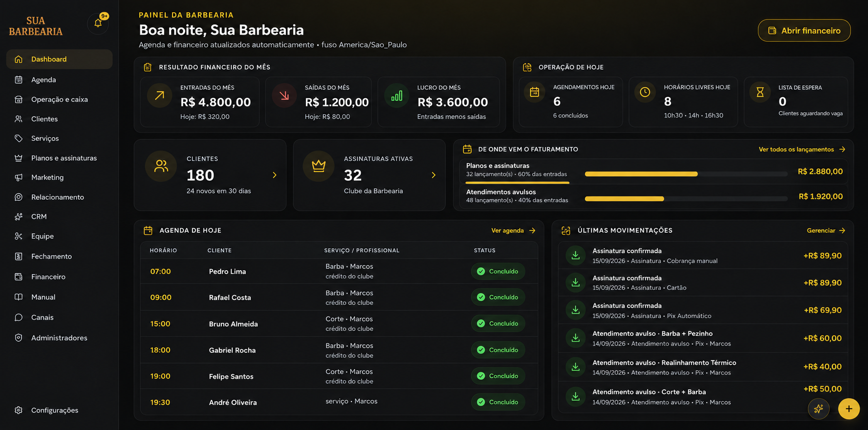Click the Horários Livres Hoje clock icon

pos(645,92)
